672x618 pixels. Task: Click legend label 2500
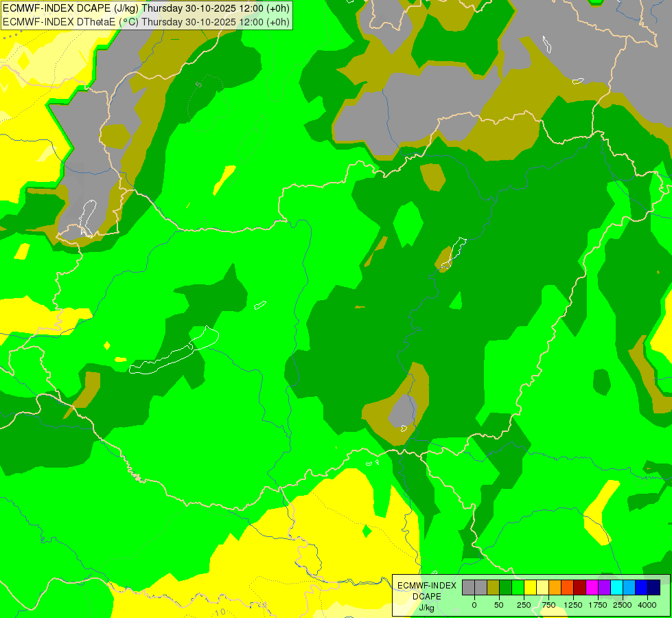(623, 605)
